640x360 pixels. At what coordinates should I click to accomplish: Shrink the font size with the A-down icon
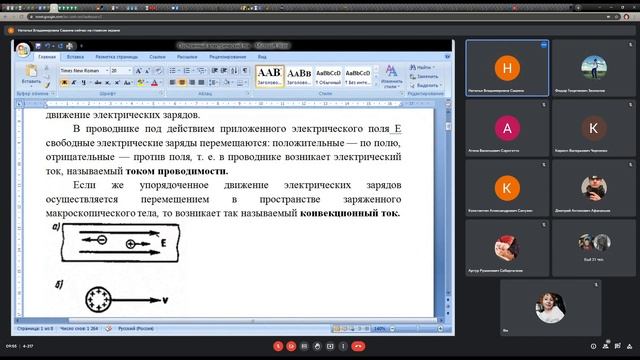147,71
